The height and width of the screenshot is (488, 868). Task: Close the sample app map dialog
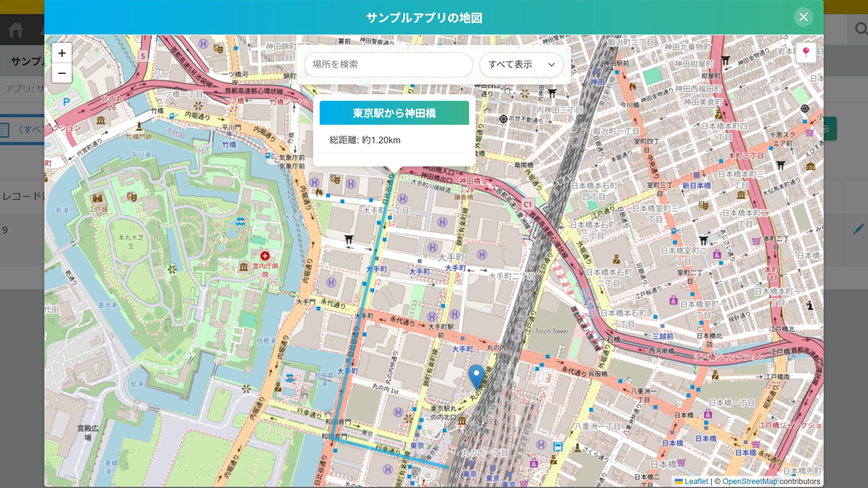tap(803, 16)
